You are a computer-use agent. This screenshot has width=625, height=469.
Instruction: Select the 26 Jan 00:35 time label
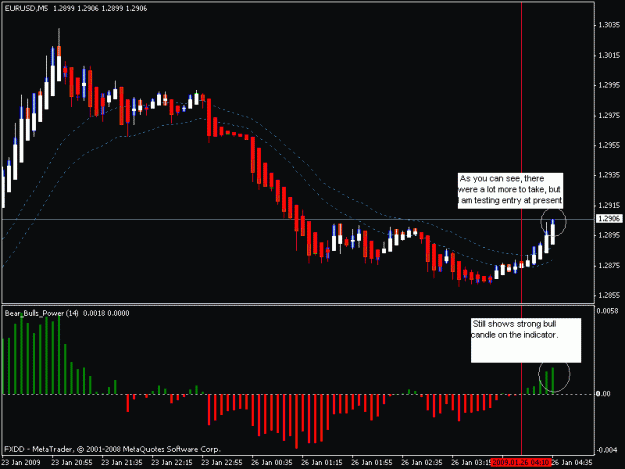[x=271, y=463]
